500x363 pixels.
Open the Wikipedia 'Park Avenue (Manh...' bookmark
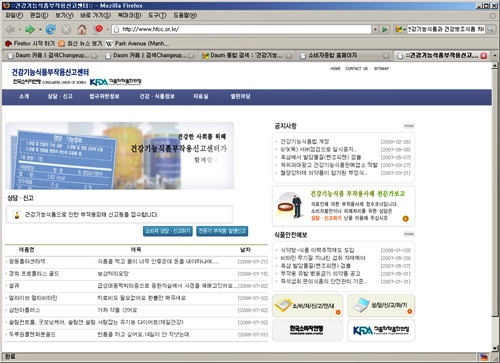click(x=137, y=43)
